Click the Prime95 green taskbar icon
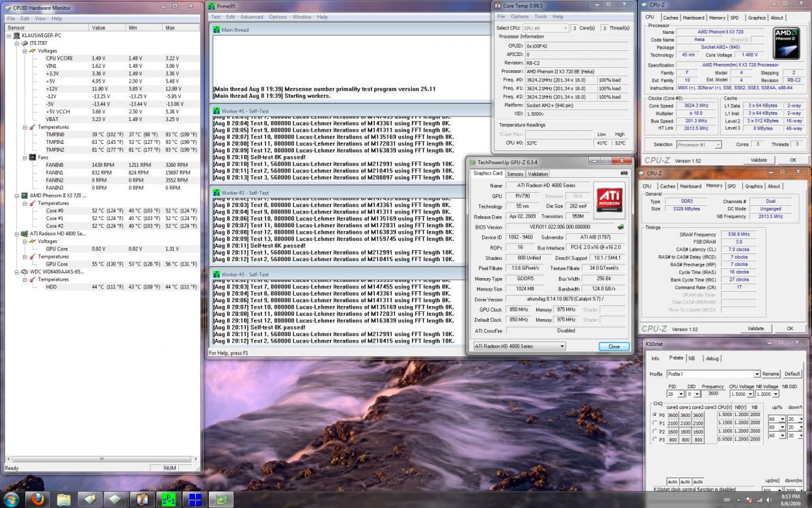Image resolution: width=812 pixels, height=508 pixels. click(x=168, y=500)
